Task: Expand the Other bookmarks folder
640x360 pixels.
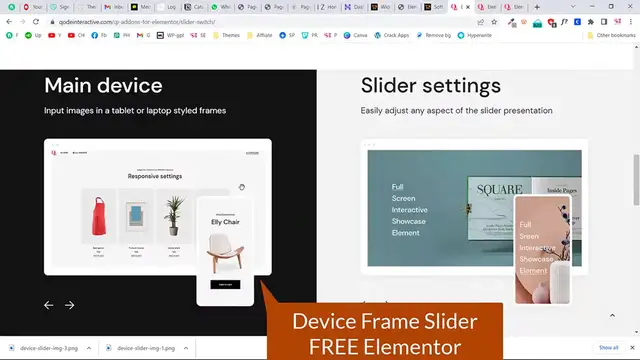Action: (611, 36)
